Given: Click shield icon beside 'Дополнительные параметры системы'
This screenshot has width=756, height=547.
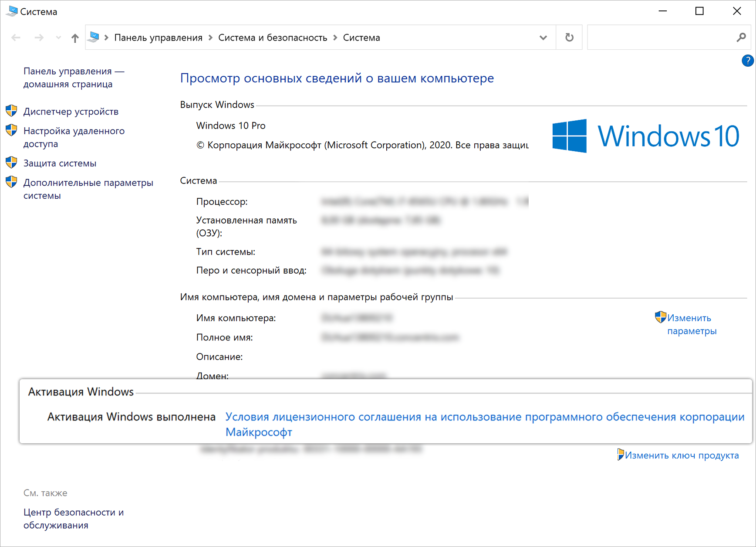Looking at the screenshot, I should click(11, 182).
